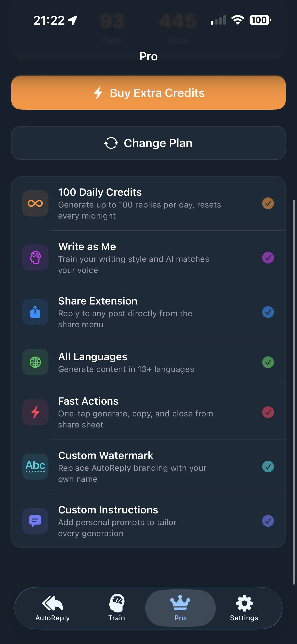Tap the infinity icon next to 100 Daily Credits

coord(35,203)
